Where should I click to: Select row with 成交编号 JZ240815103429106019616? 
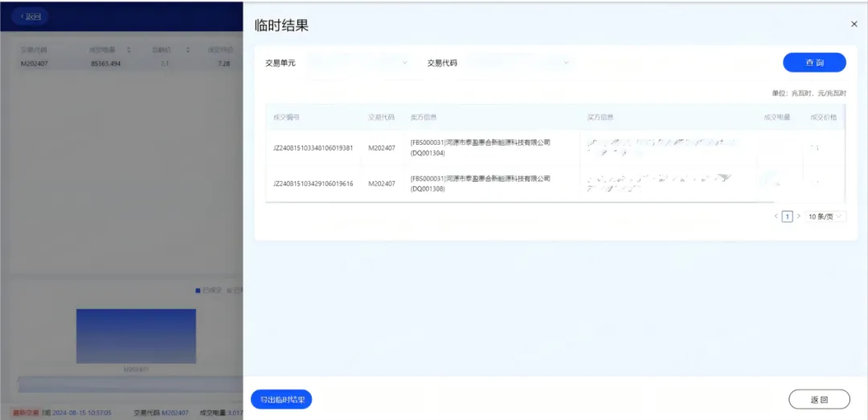313,183
